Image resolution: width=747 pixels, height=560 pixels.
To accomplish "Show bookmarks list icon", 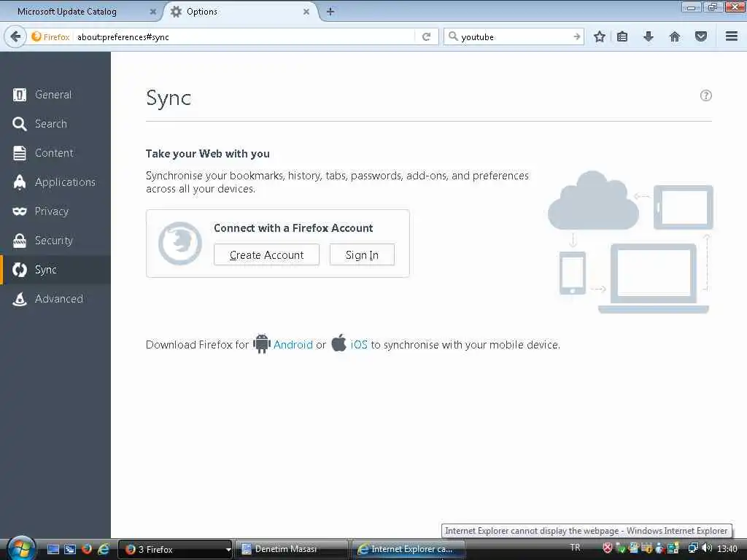I will click(x=622, y=36).
